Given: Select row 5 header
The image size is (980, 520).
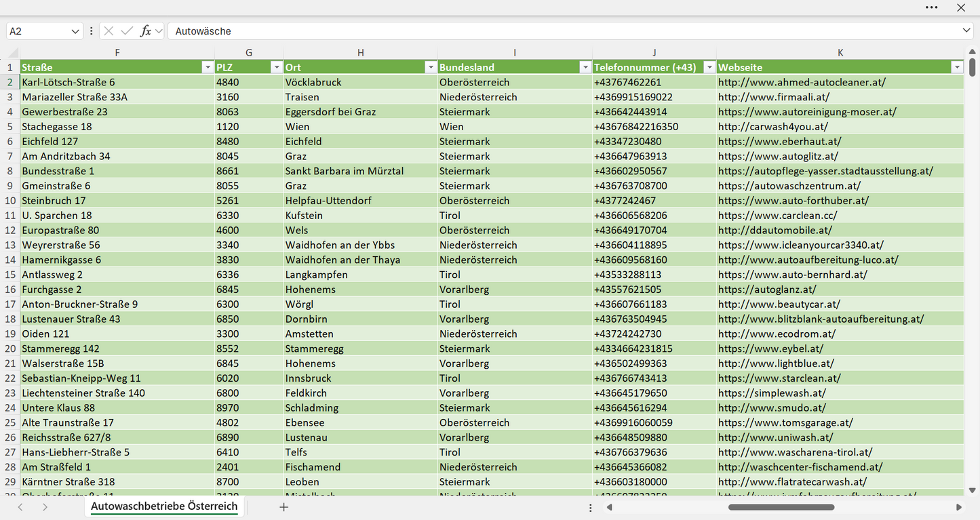Looking at the screenshot, I should pos(10,127).
